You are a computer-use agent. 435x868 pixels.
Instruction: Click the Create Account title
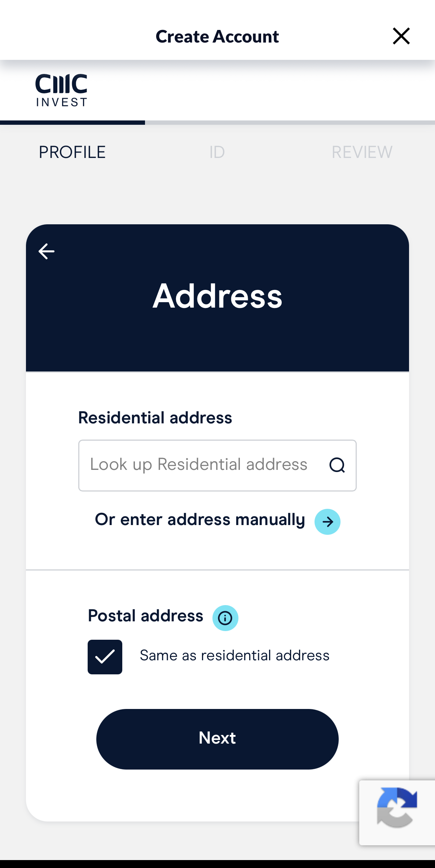pos(217,36)
